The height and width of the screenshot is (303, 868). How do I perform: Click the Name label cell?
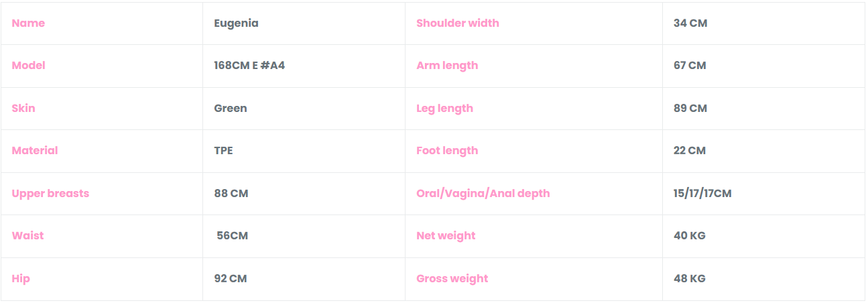coord(28,23)
